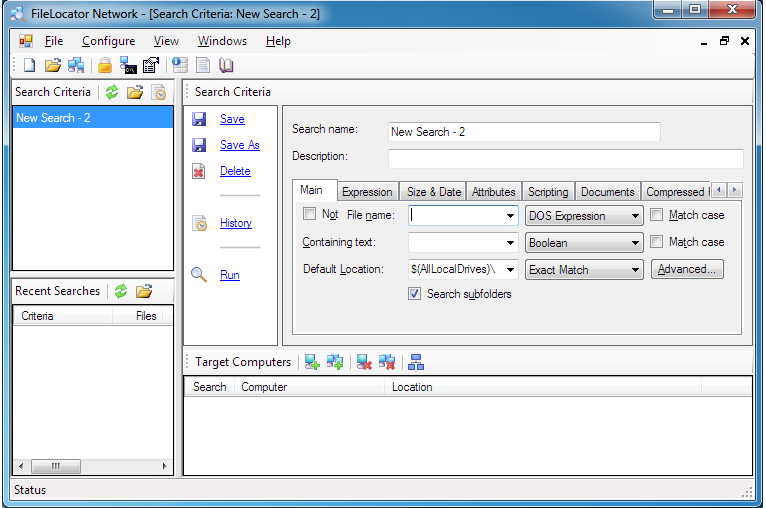Viewport: 766px width, 508px height.
Task: Select New Search - 2 in criteria list
Action: pos(93,118)
